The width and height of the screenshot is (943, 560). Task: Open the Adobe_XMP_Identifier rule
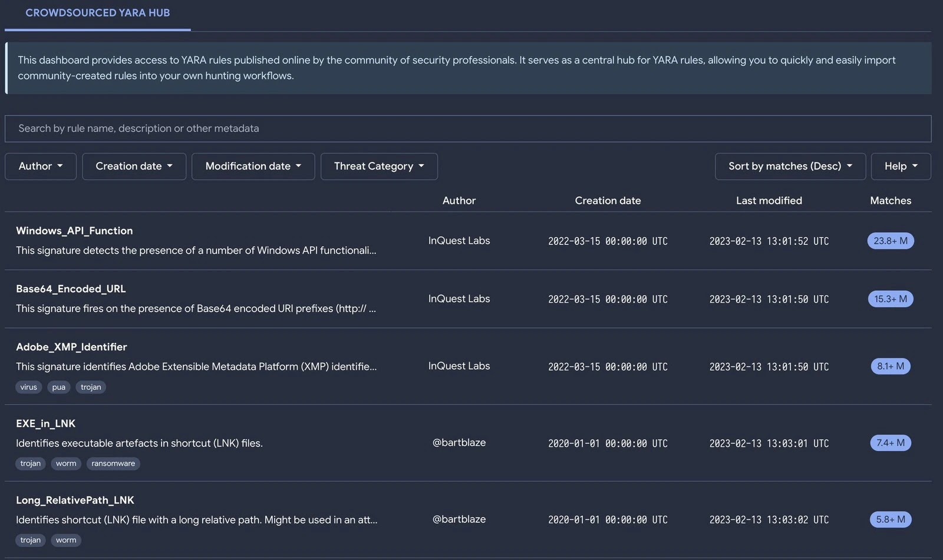(x=71, y=347)
